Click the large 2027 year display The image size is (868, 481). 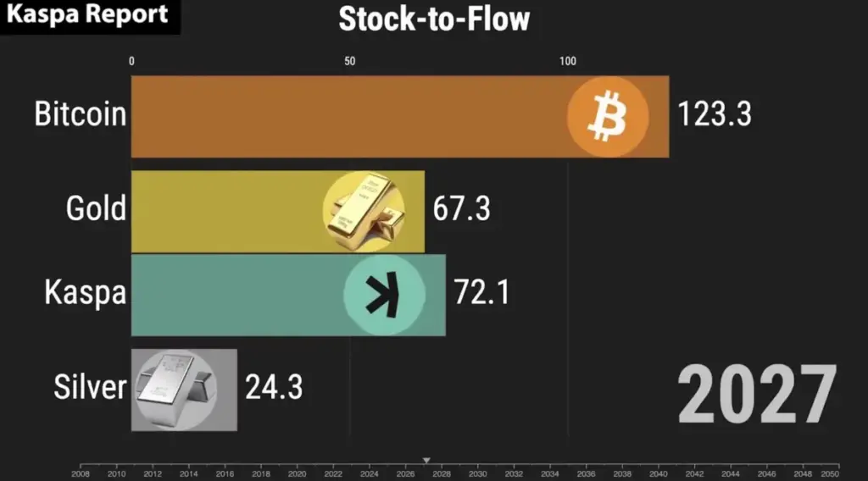click(x=757, y=395)
